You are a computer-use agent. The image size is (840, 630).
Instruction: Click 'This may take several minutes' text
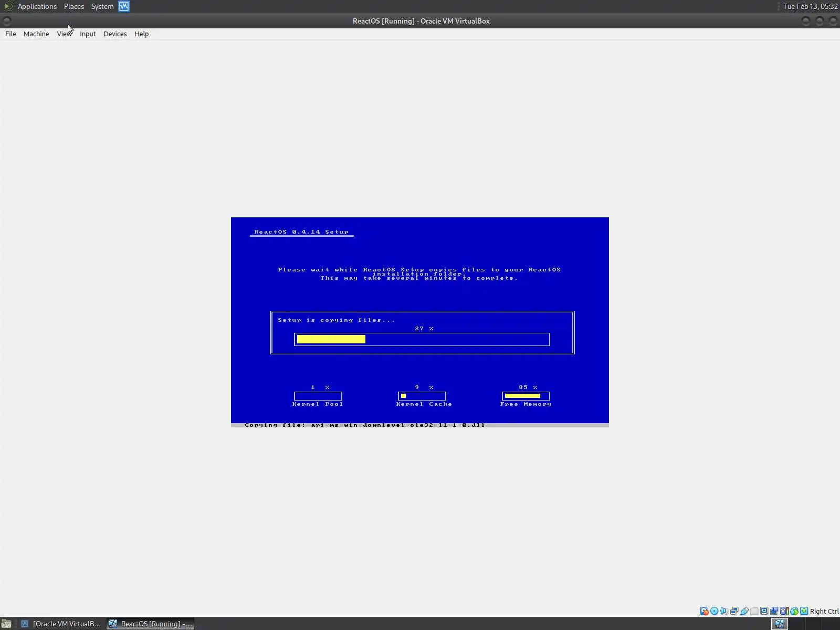tap(388, 278)
